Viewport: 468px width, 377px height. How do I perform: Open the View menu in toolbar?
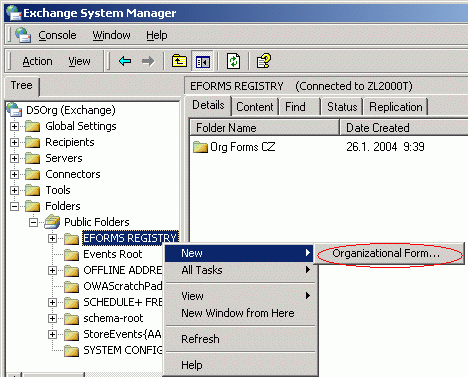pyautogui.click(x=79, y=61)
